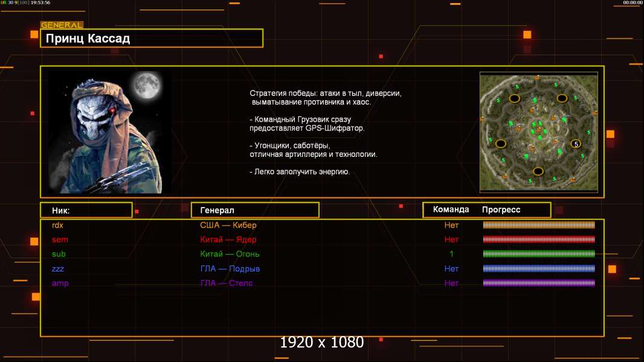Click general 'Китай — Огонь'
This screenshot has width=644, height=362.
coord(230,254)
